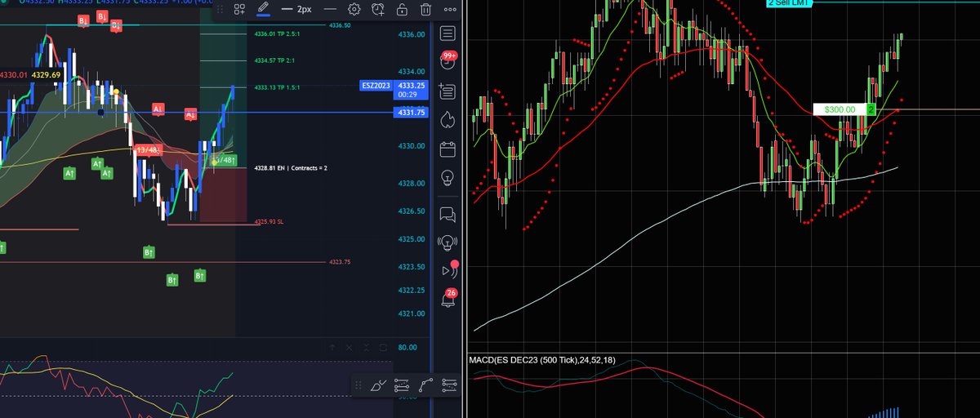This screenshot has width=980, height=418.
Task: Open the watchlist panel icon
Action: click(x=448, y=33)
